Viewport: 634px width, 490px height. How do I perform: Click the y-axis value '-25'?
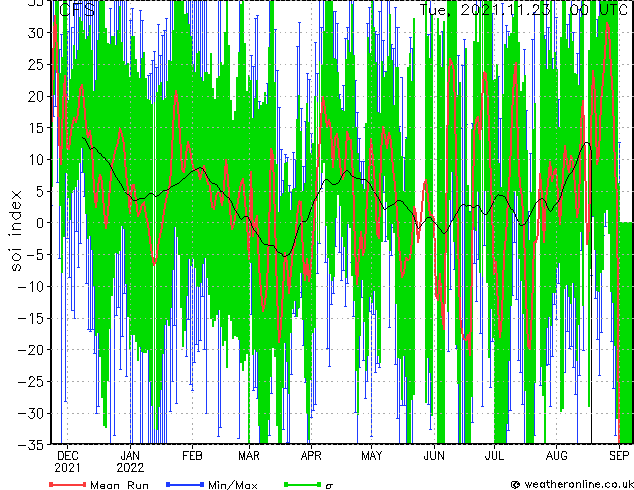point(31,382)
